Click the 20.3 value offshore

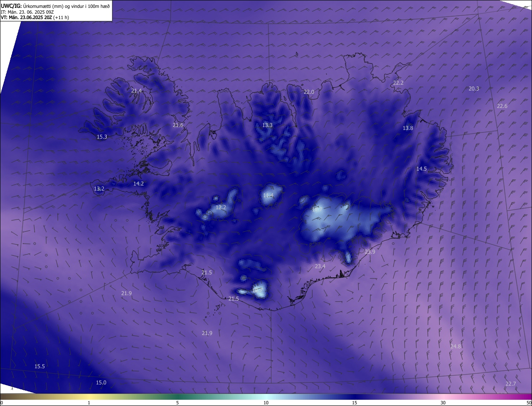point(474,88)
